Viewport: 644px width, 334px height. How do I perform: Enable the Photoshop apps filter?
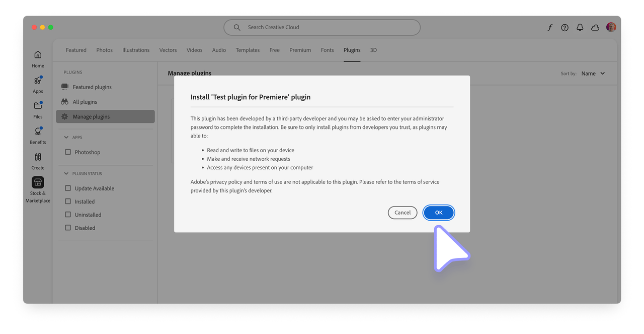(x=68, y=152)
